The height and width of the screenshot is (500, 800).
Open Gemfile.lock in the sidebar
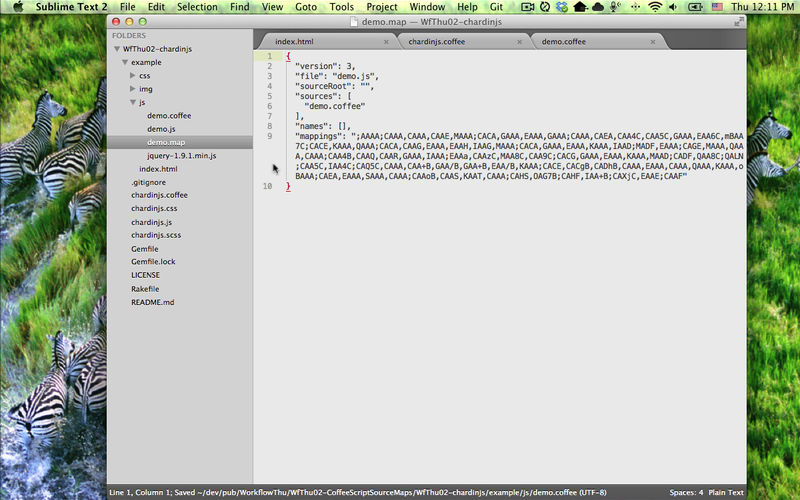tap(153, 262)
